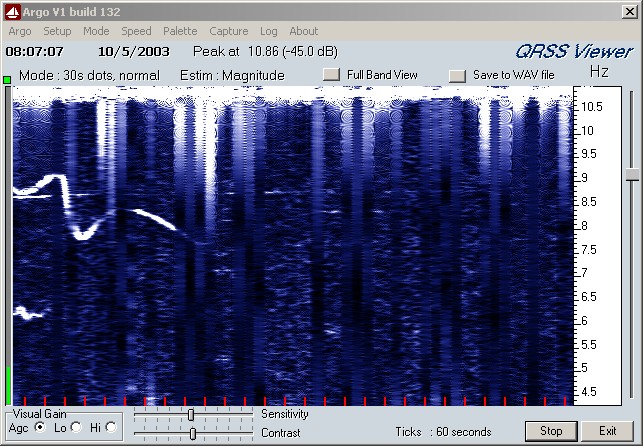Click the QRSS Viewer logo text
The height and width of the screenshot is (446, 643).
pos(574,52)
